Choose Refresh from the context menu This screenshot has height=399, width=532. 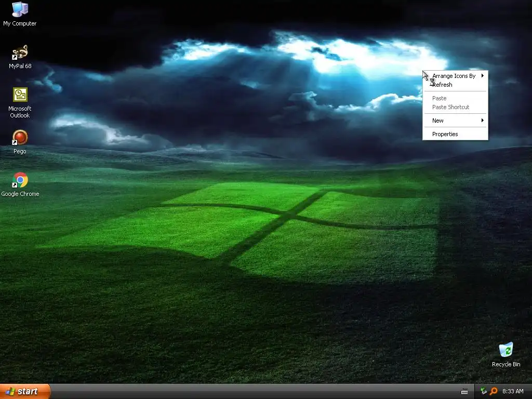(455, 85)
